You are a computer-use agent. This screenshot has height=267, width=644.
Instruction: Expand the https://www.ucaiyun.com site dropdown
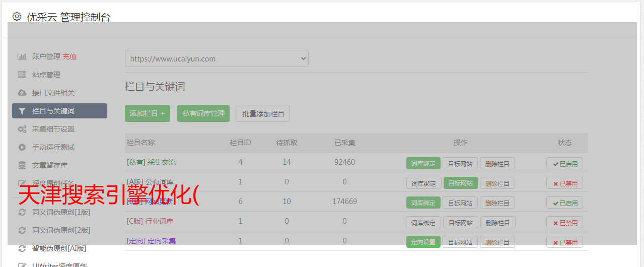[217, 58]
